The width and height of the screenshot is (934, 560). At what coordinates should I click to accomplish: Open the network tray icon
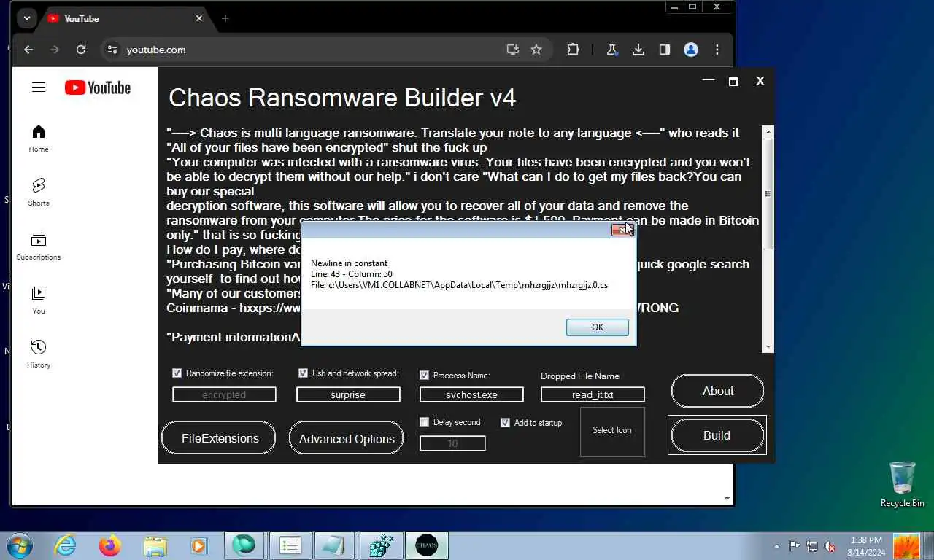tap(812, 546)
